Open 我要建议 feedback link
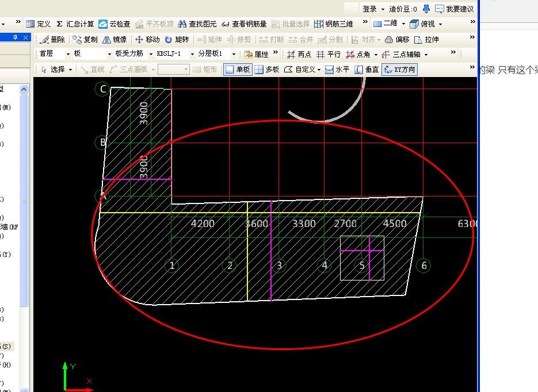The image size is (538, 392). pyautogui.click(x=455, y=9)
